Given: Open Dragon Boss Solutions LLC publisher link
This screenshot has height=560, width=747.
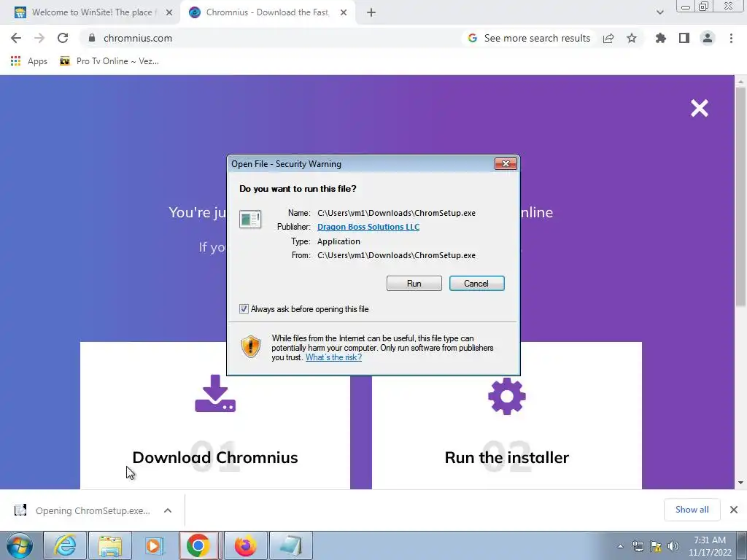Looking at the screenshot, I should (368, 227).
